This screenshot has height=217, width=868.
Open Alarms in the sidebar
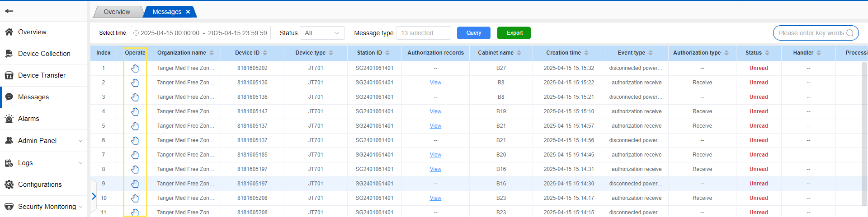click(x=28, y=119)
